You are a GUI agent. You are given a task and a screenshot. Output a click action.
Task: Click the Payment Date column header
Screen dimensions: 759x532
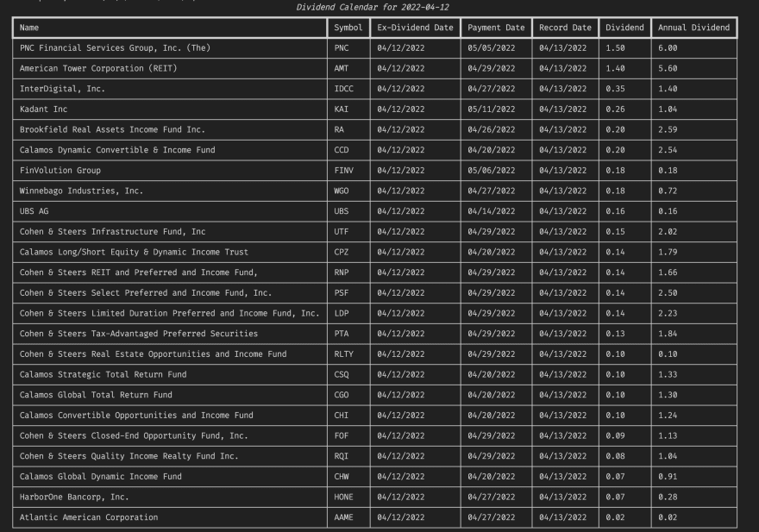[x=496, y=28]
